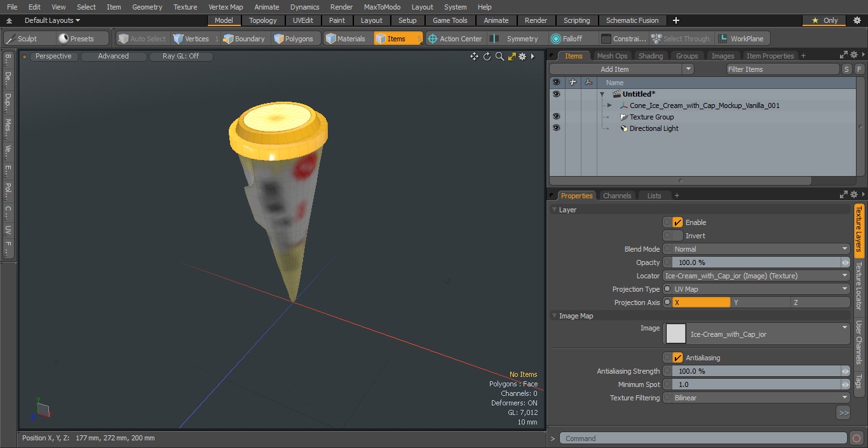Click the viewport maximize arrows icon
Image resolution: width=868 pixels, height=448 pixels.
[512, 57]
